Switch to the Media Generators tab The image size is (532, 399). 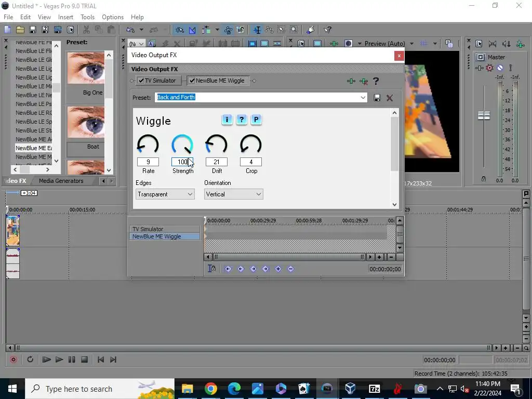[x=61, y=181]
